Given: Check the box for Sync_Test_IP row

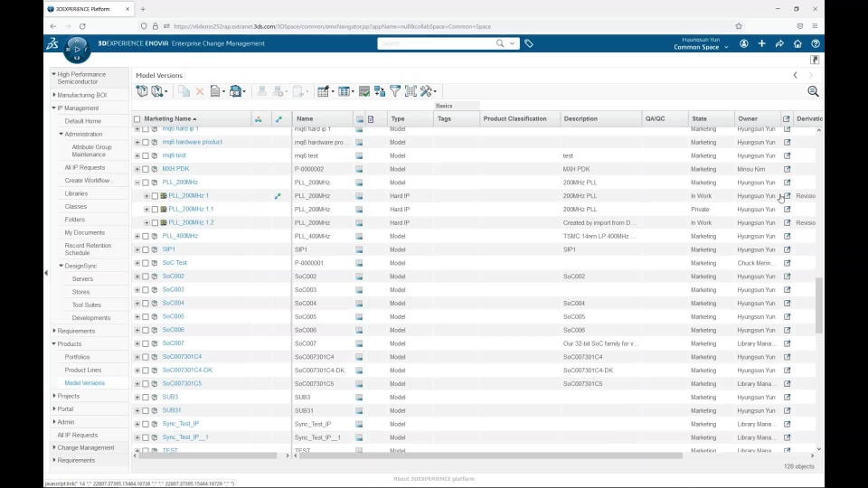Looking at the screenshot, I should point(146,425).
